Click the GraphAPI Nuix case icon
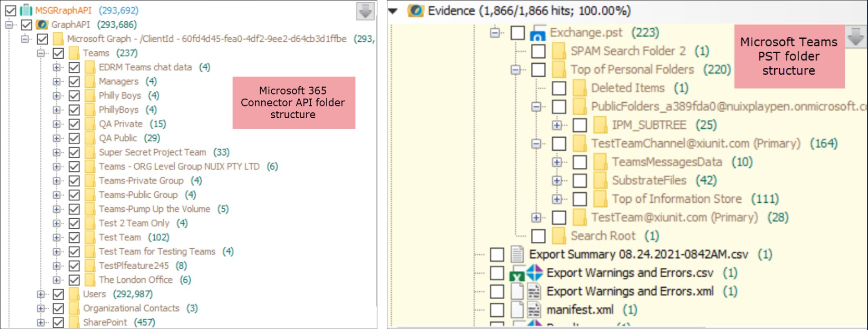Image resolution: width=868 pixels, height=330 pixels. coord(42,25)
